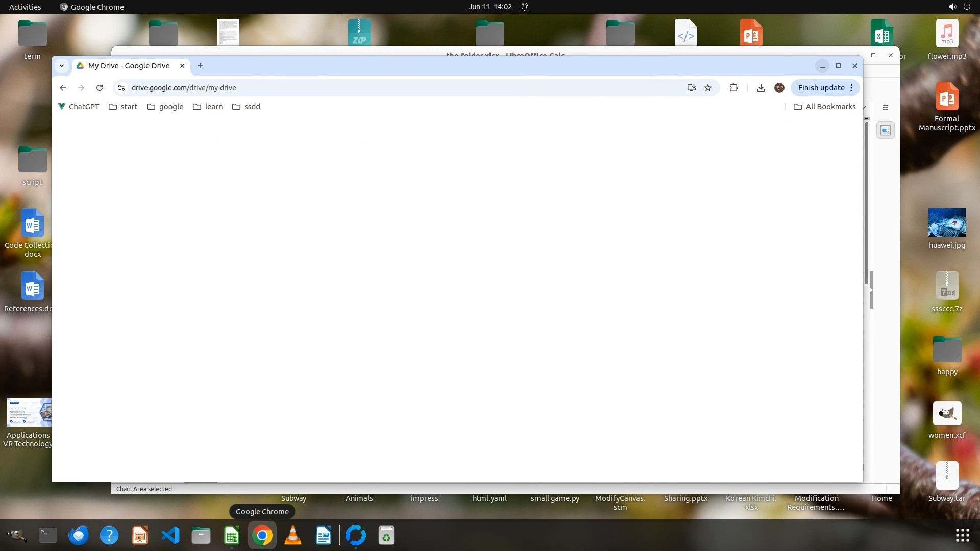Expand the google bookmarks folder
This screenshot has width=980, height=551.
(x=165, y=107)
